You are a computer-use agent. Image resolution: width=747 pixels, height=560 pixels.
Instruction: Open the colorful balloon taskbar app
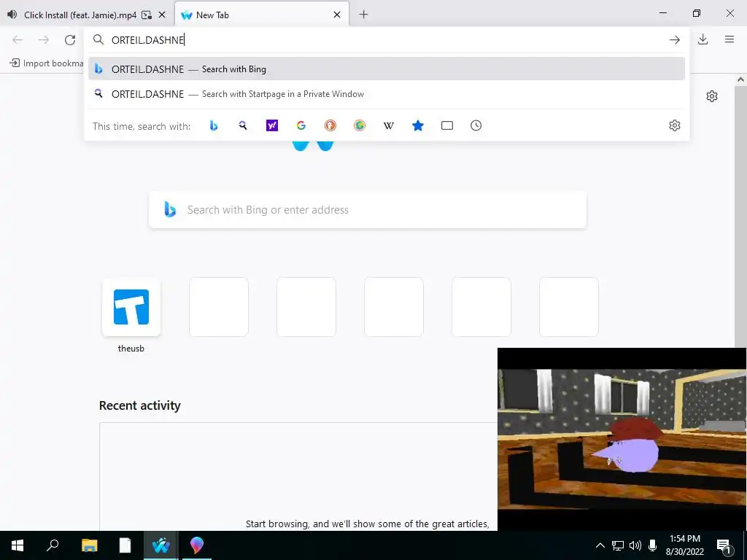(196, 545)
